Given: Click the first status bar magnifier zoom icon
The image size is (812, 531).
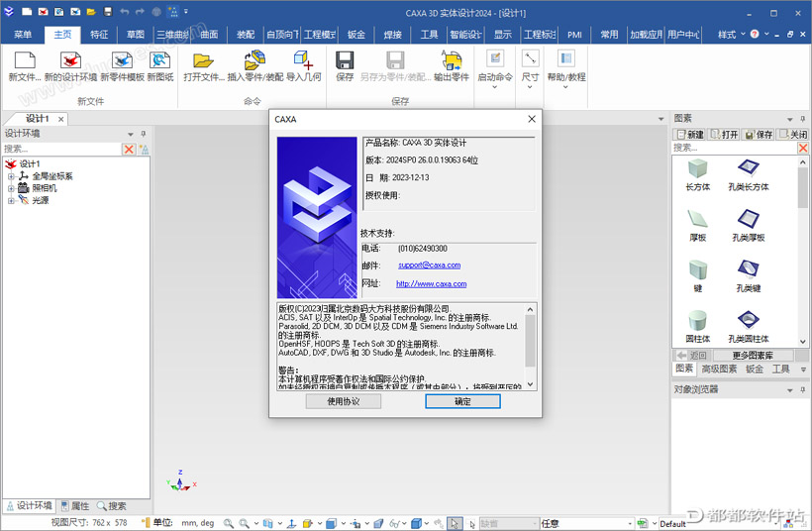Looking at the screenshot, I should (229, 524).
